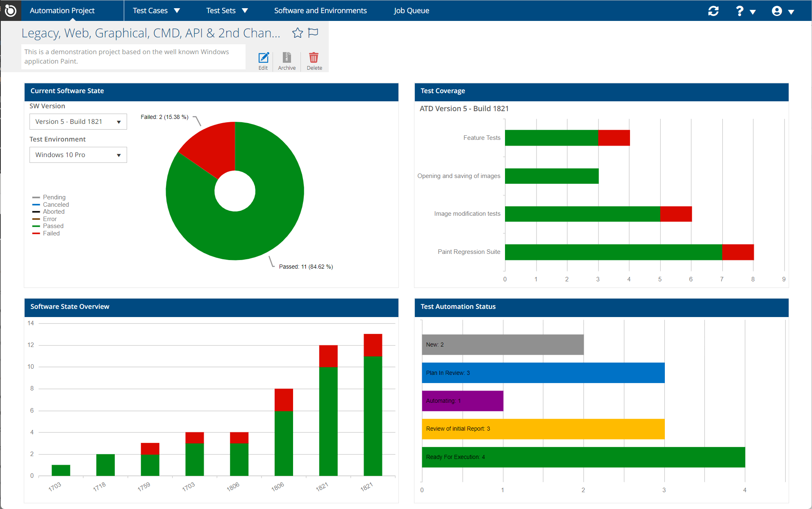Click the Edit project pencil icon
This screenshot has height=509, width=812.
point(263,61)
